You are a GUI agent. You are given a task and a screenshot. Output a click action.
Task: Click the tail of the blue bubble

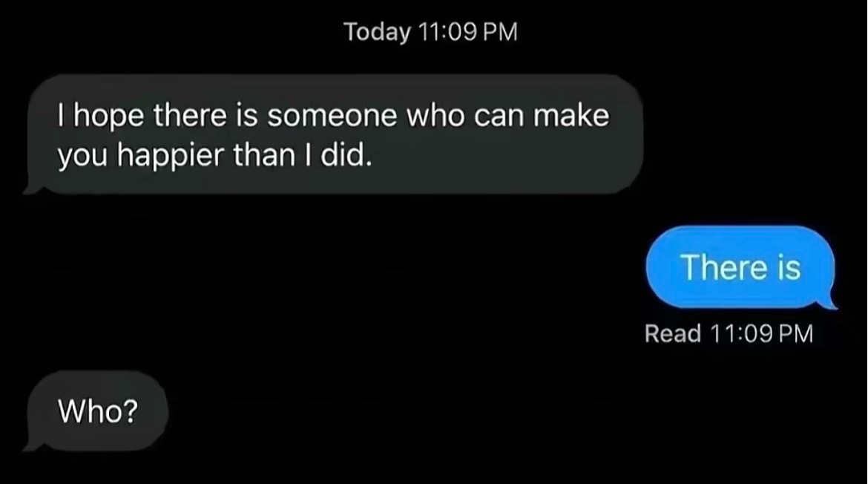[x=829, y=301]
